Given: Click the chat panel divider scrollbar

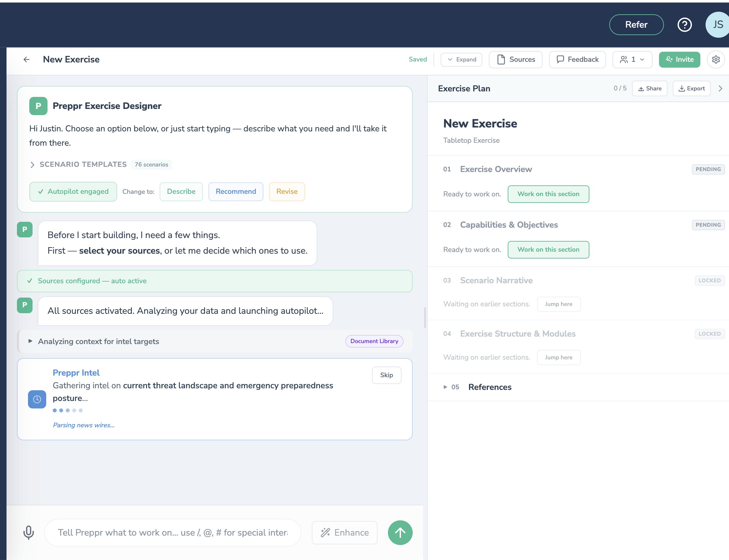Looking at the screenshot, I should pyautogui.click(x=425, y=317).
